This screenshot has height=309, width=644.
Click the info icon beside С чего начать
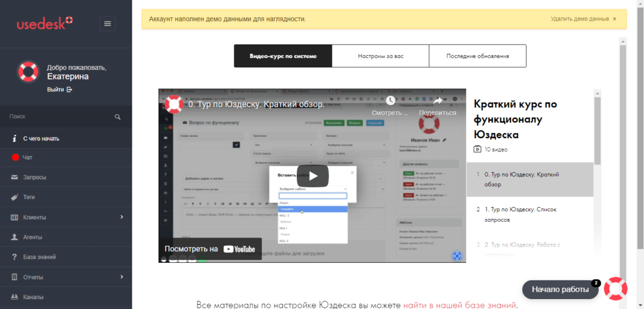[x=15, y=139]
